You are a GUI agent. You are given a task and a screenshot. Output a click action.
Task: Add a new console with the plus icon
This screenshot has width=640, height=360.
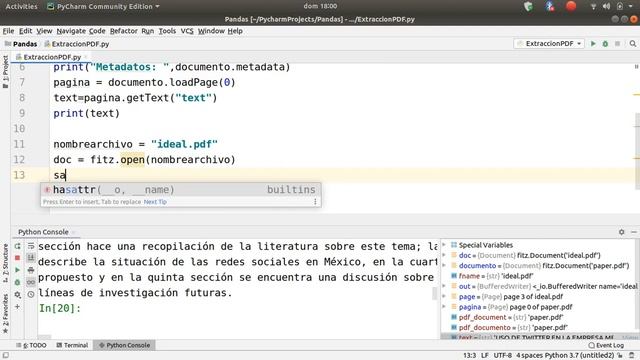pos(17,307)
